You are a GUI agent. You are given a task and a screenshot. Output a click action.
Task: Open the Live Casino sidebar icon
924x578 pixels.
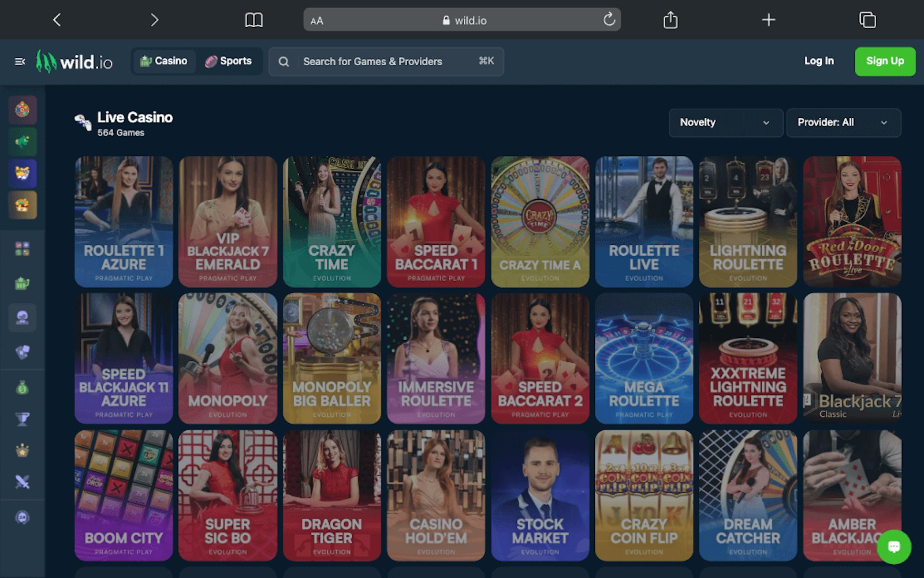[22, 318]
